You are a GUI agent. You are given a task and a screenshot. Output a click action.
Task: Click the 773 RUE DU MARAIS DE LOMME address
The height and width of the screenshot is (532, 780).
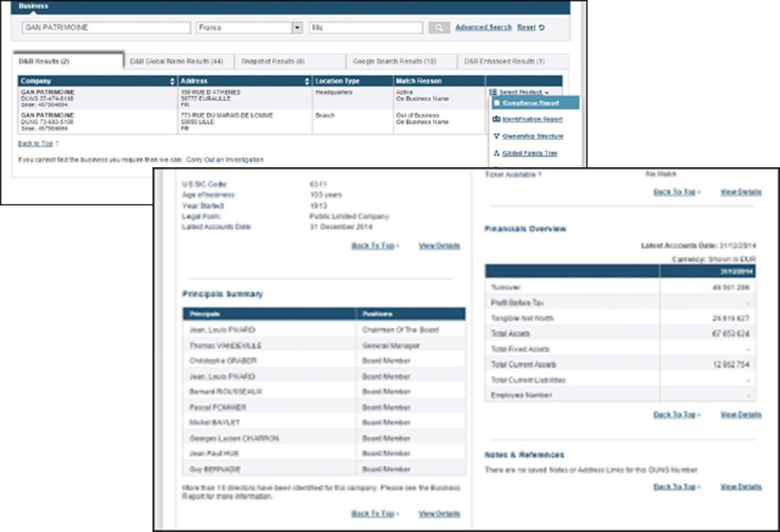coord(227,115)
